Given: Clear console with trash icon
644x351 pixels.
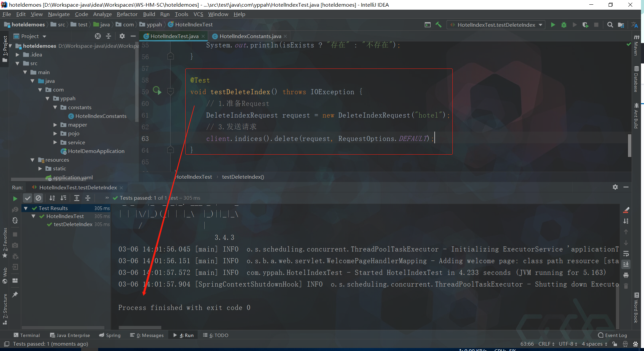Looking at the screenshot, I should pyautogui.click(x=626, y=286).
